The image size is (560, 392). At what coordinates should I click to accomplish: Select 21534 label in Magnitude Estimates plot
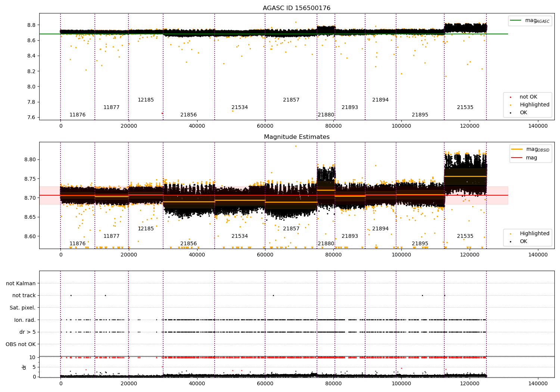[240, 236]
